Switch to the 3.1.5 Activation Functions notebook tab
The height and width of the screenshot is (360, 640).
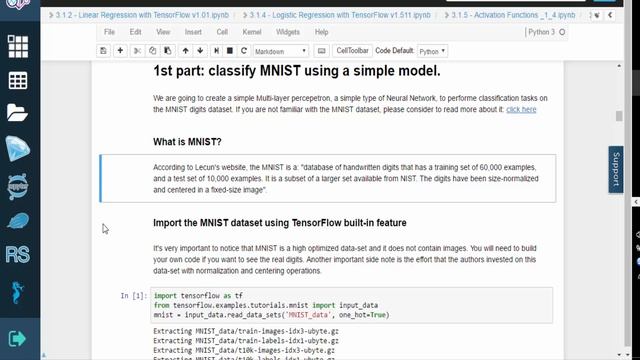click(x=510, y=15)
